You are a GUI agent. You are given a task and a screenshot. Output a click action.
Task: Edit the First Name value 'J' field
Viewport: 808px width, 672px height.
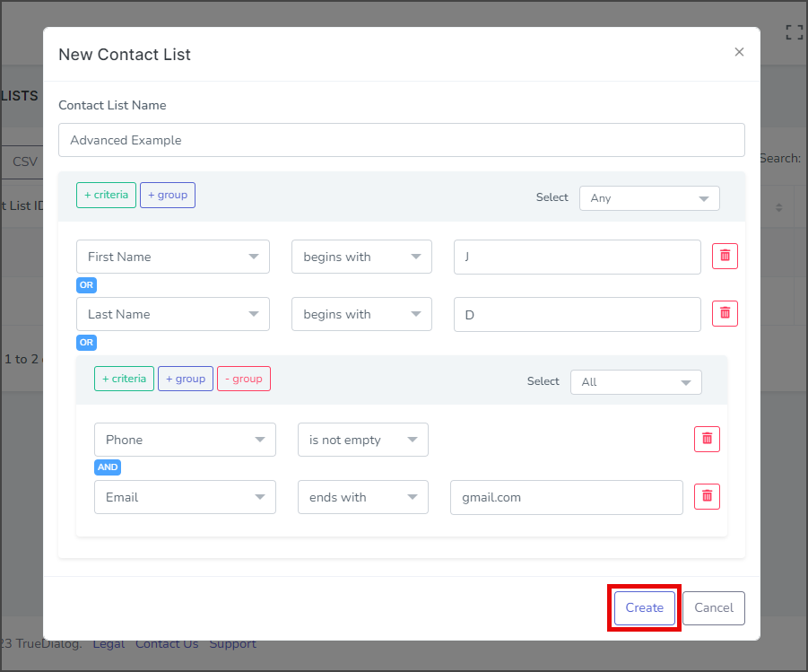[578, 257]
